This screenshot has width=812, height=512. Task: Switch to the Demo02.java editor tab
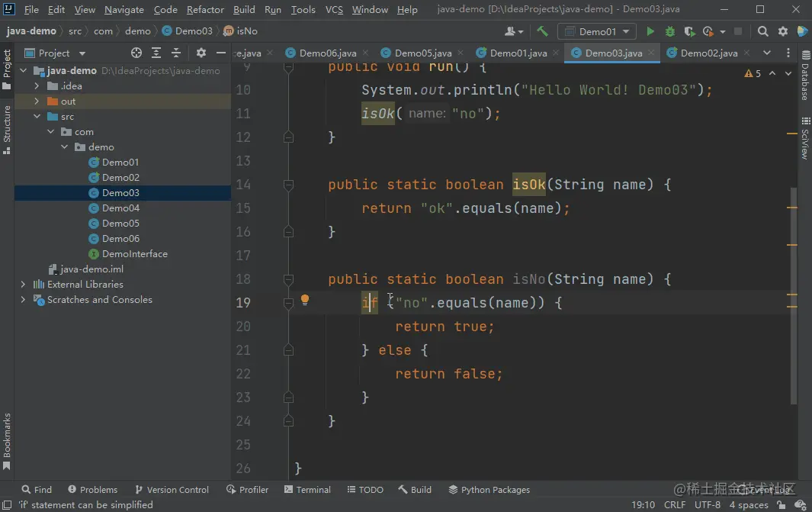click(708, 53)
